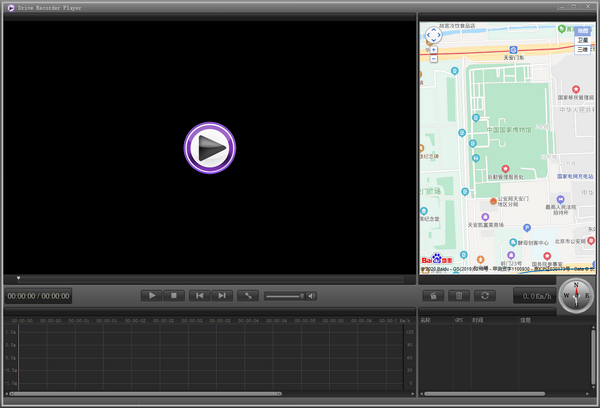The height and width of the screenshot is (408, 600).
Task: Zoom in on the map with plus button
Action: [x=433, y=48]
